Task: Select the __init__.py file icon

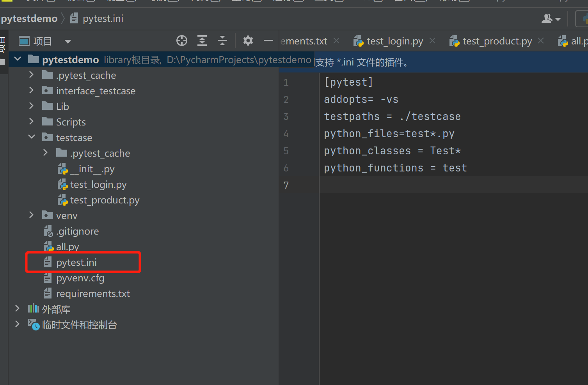Action: [62, 169]
